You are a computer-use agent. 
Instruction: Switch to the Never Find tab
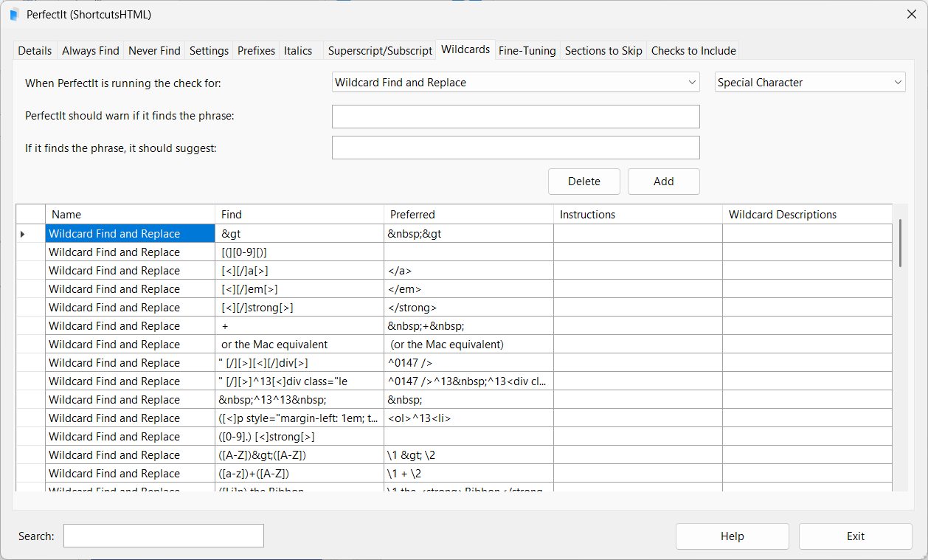pyautogui.click(x=154, y=51)
